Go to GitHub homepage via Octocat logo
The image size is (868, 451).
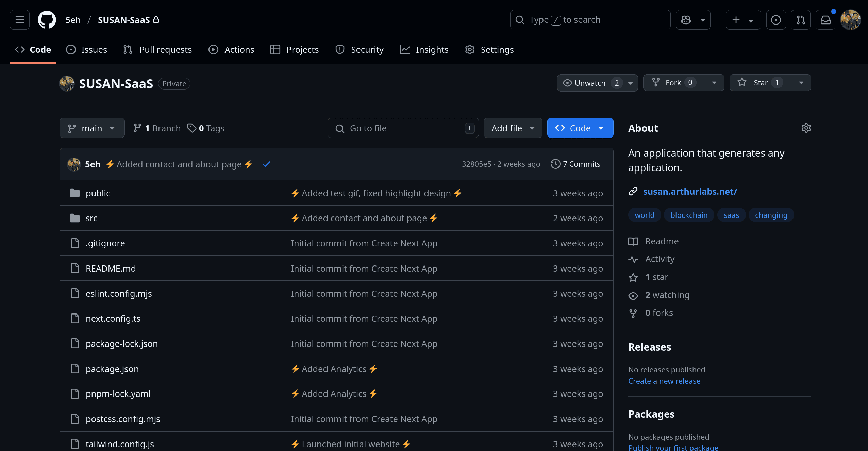click(47, 20)
